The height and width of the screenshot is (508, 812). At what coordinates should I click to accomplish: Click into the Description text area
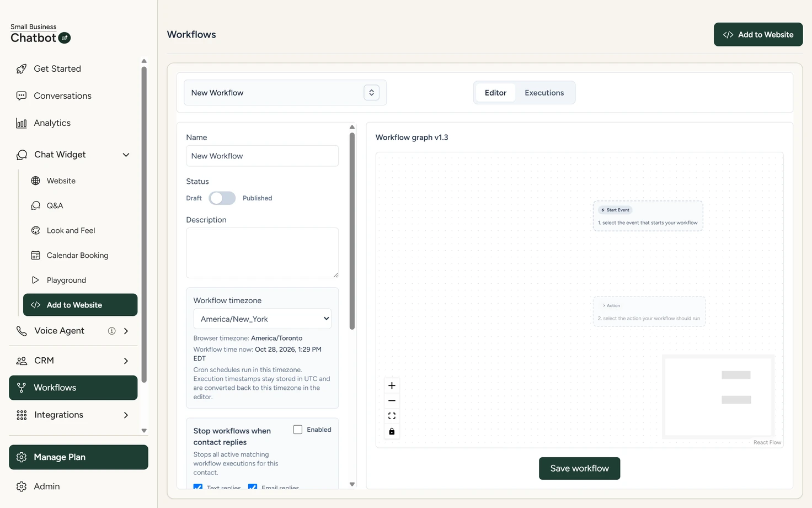pos(263,253)
